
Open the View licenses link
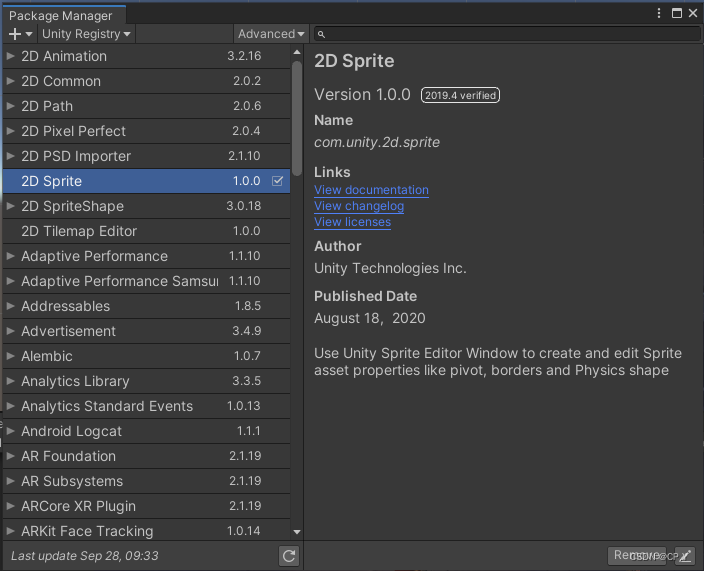coord(352,222)
